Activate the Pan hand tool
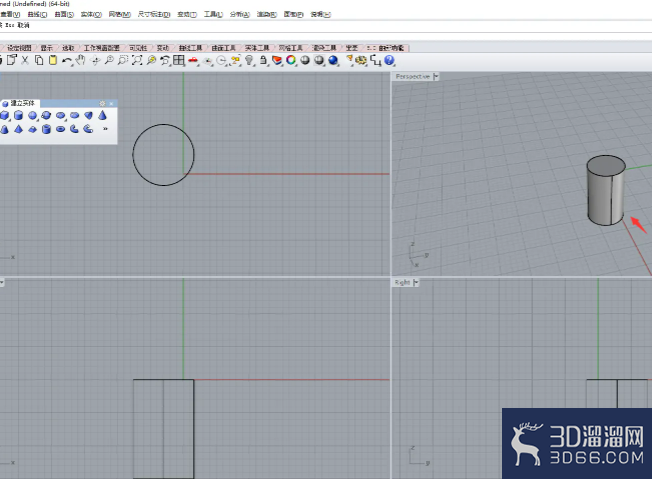652x479 pixels. point(81,60)
